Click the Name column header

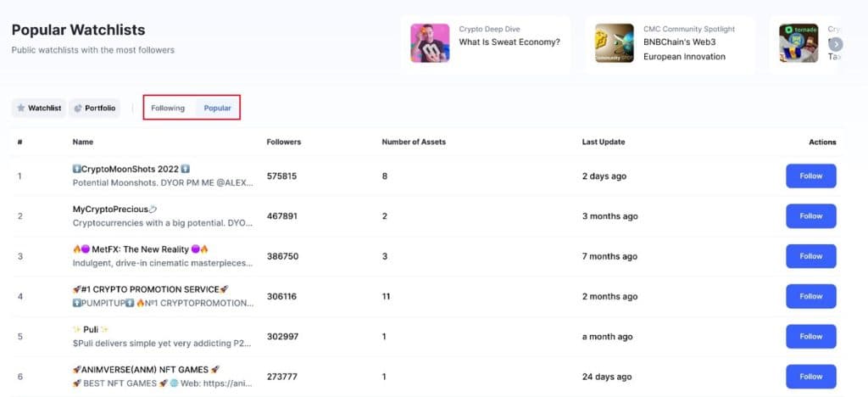[x=83, y=143]
